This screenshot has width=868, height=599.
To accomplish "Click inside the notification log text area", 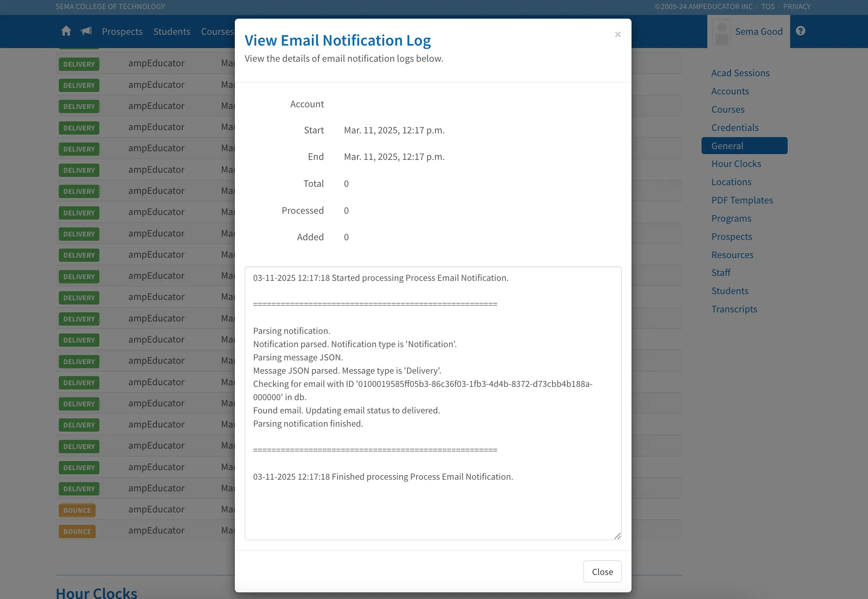I will [x=433, y=403].
